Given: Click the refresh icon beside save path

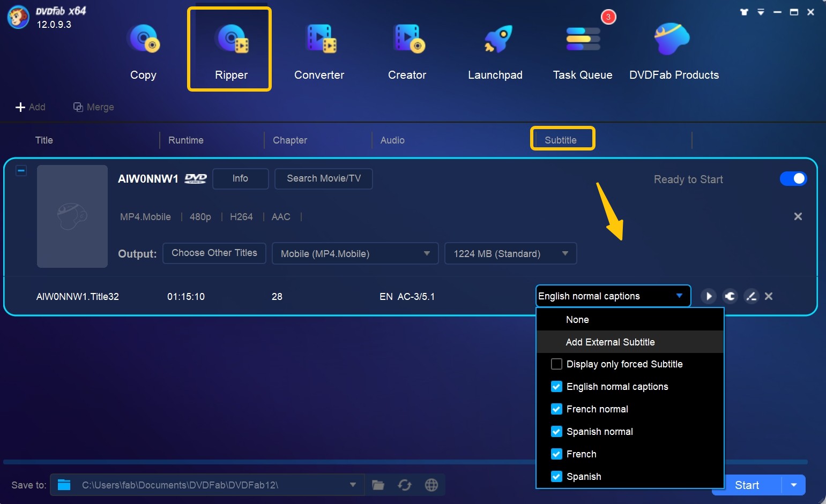Looking at the screenshot, I should [x=405, y=485].
